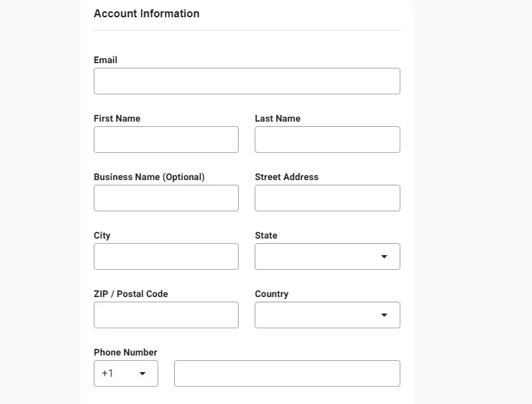The image size is (532, 404).
Task: Open the Country dropdown field
Action: click(x=327, y=315)
